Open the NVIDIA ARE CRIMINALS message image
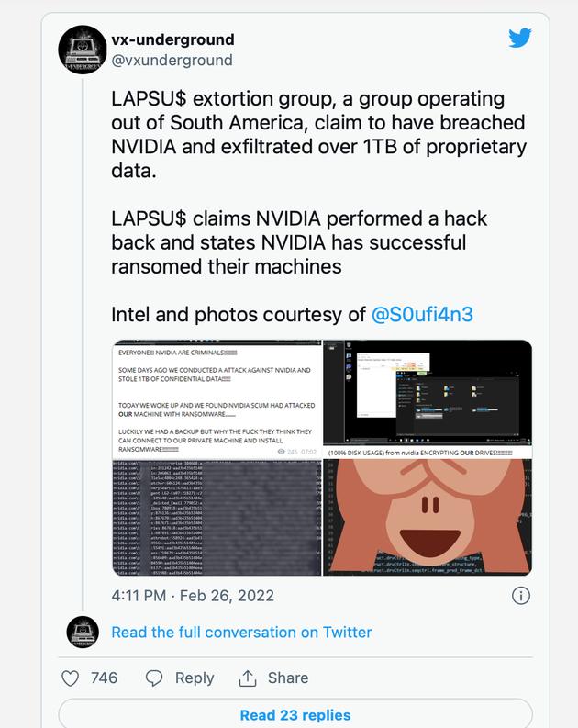 click(x=217, y=399)
